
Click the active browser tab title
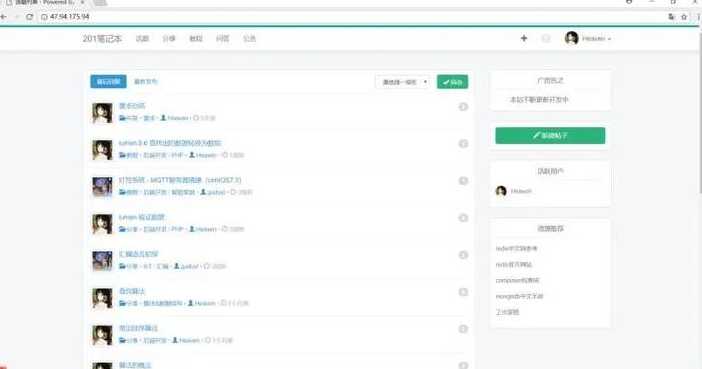click(45, 3)
